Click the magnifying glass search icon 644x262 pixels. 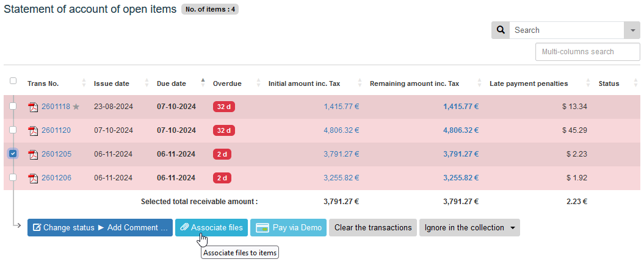click(x=501, y=30)
